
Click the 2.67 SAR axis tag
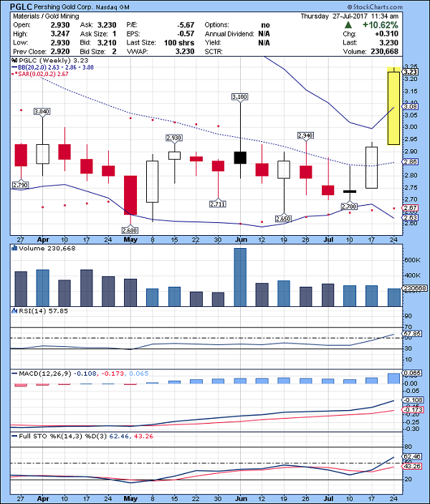click(x=411, y=208)
